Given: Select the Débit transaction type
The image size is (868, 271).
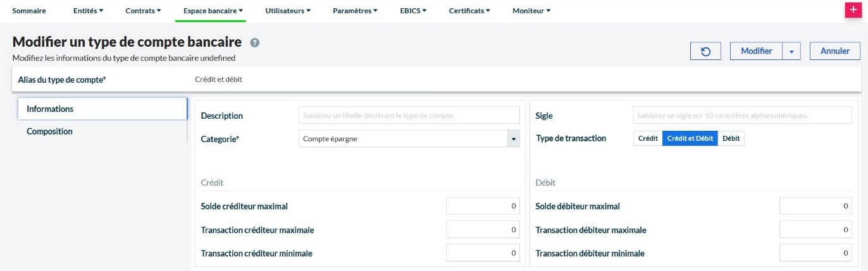Looking at the screenshot, I should click(x=731, y=138).
